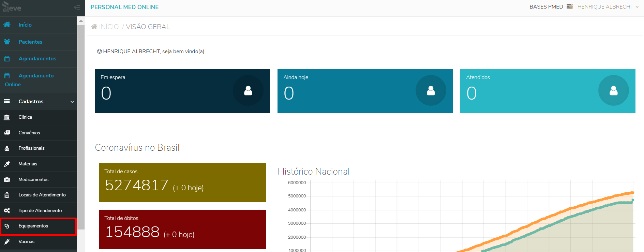The image size is (644, 252).
Task: Click the BASES PMED link
Action: [x=546, y=7]
